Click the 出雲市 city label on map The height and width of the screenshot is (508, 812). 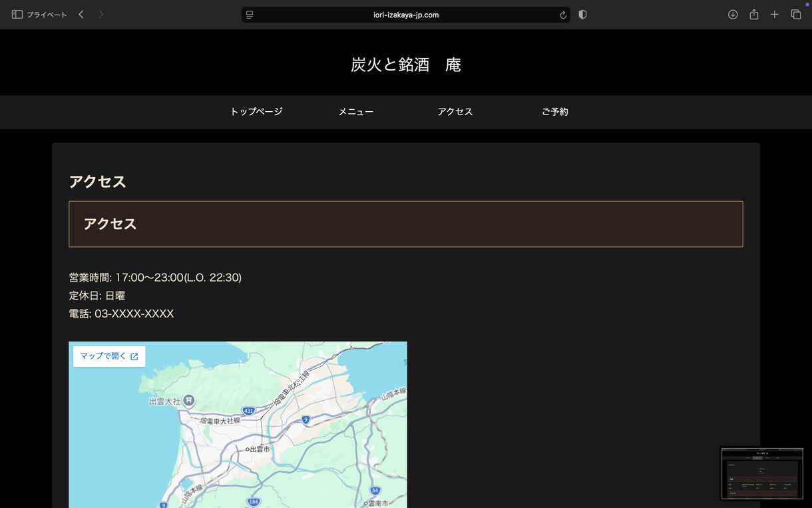click(258, 449)
